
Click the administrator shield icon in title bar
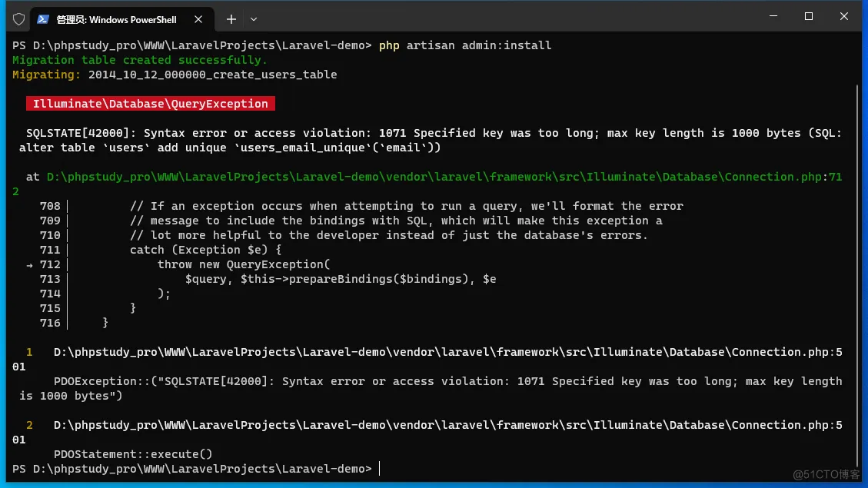tap(18, 18)
